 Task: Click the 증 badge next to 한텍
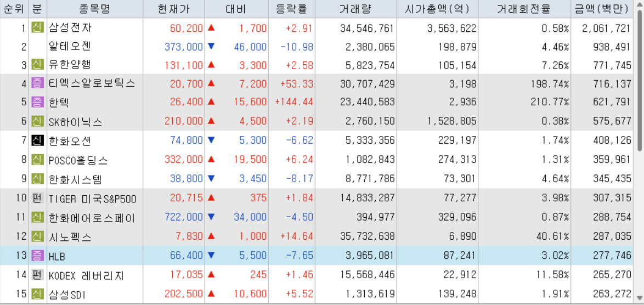[x=38, y=102]
